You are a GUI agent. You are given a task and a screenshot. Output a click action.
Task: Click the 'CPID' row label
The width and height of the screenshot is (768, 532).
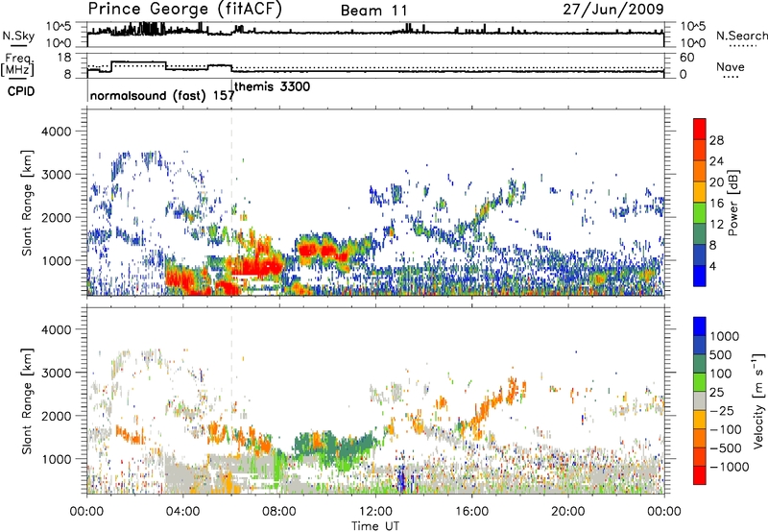pos(21,91)
